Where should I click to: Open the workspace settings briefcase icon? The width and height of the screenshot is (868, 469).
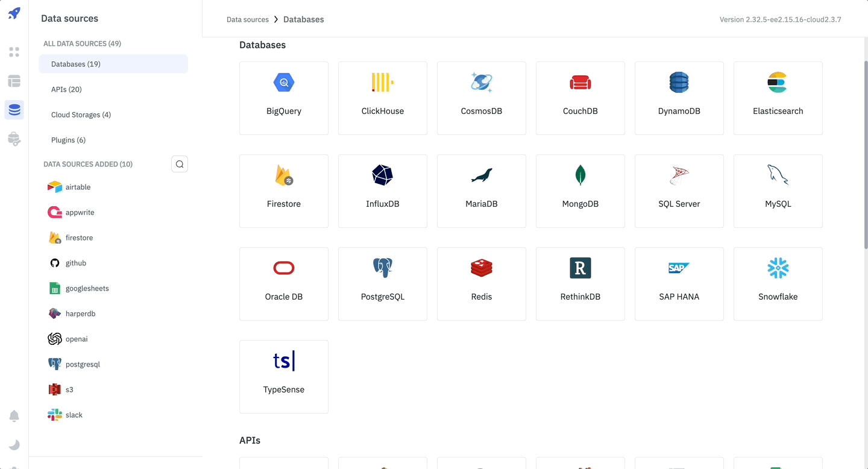[x=14, y=139]
